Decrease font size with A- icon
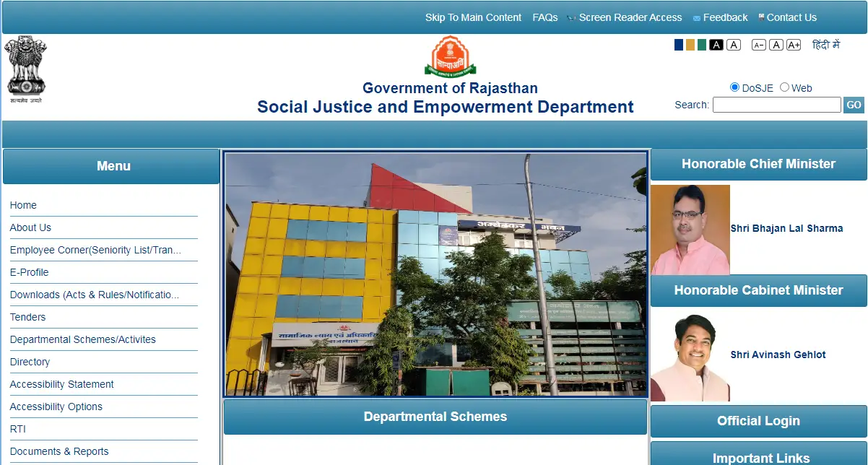 759,45
